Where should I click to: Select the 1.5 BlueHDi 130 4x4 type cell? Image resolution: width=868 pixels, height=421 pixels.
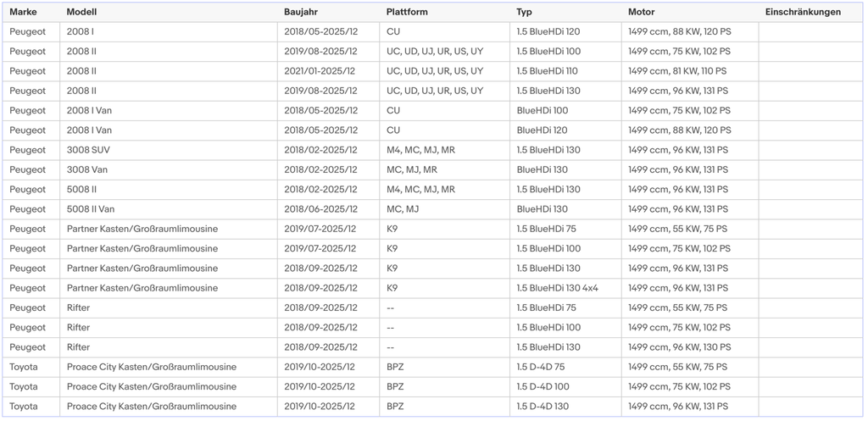[565, 288]
